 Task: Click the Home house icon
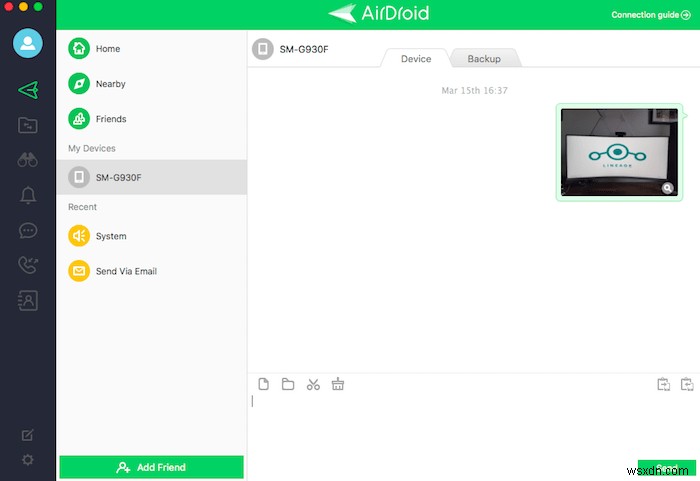(79, 49)
